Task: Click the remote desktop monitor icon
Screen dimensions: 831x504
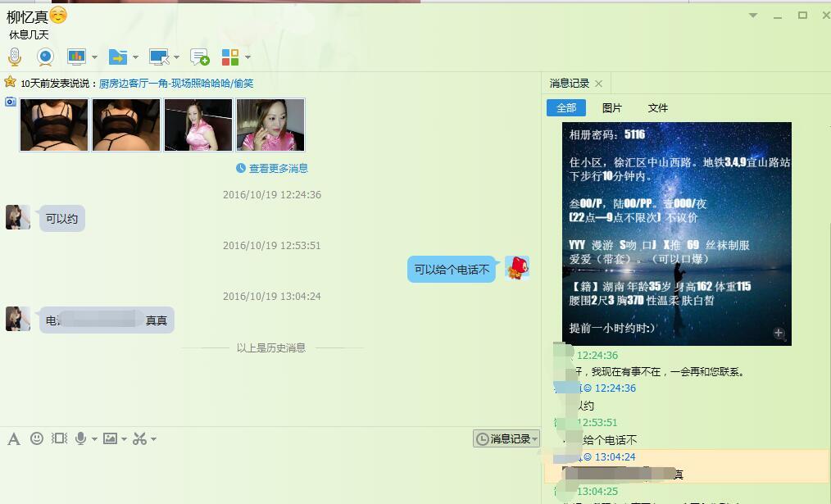Action: click(159, 57)
